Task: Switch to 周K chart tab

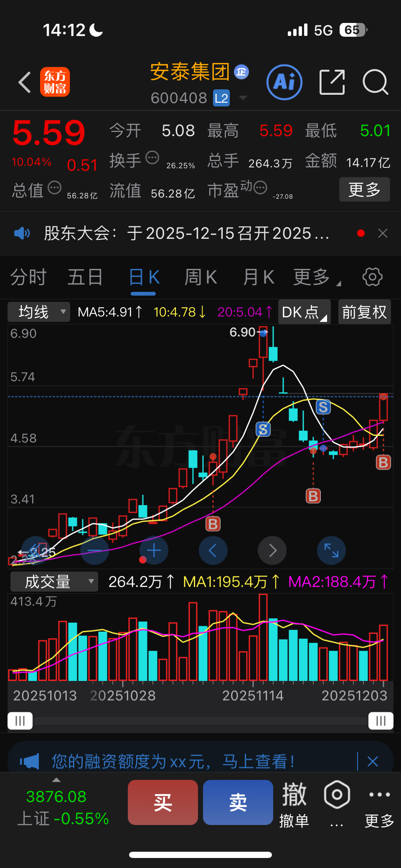Action: pyautogui.click(x=201, y=277)
